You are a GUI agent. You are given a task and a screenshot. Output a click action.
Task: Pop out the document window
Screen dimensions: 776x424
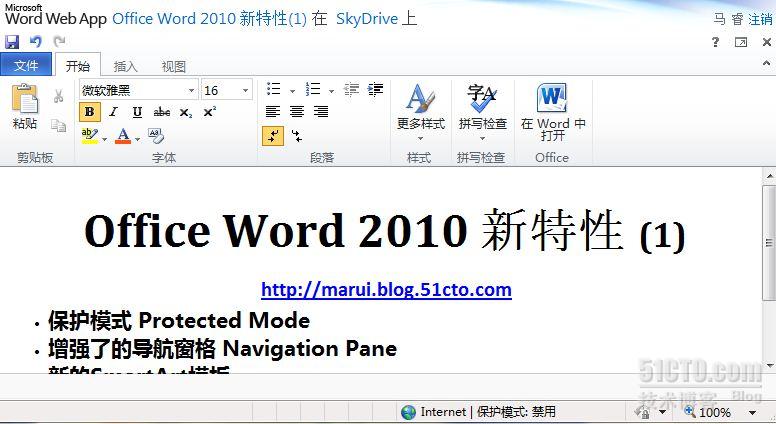(741, 42)
